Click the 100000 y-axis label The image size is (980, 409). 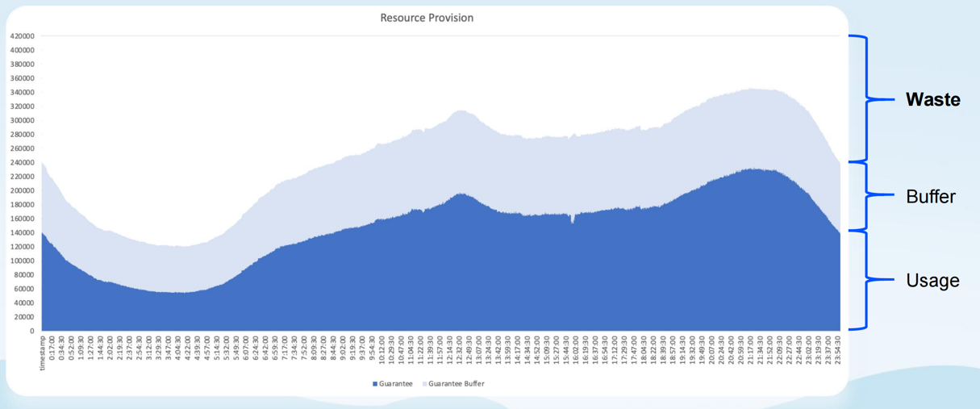22,261
